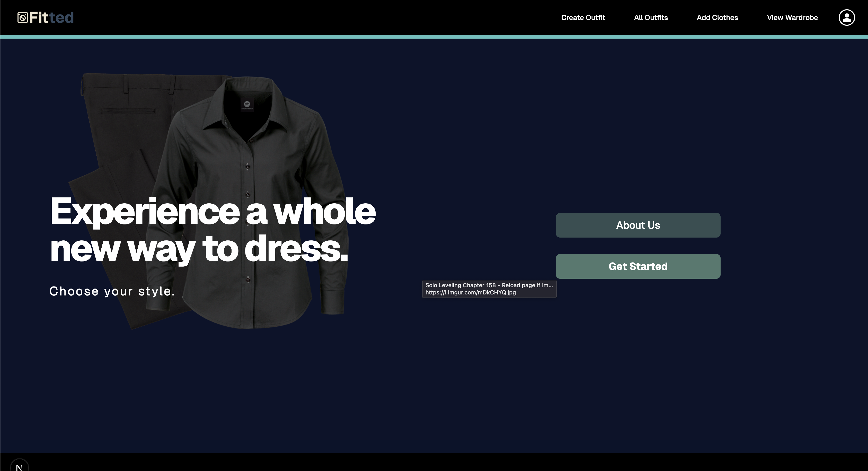Click the teal divider bar below navbar
The height and width of the screenshot is (471, 868).
coord(434,37)
